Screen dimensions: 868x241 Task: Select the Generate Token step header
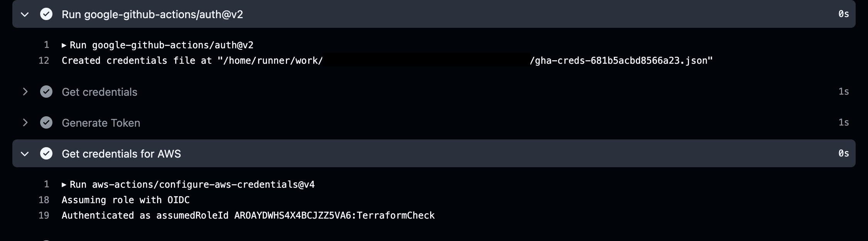pos(101,123)
